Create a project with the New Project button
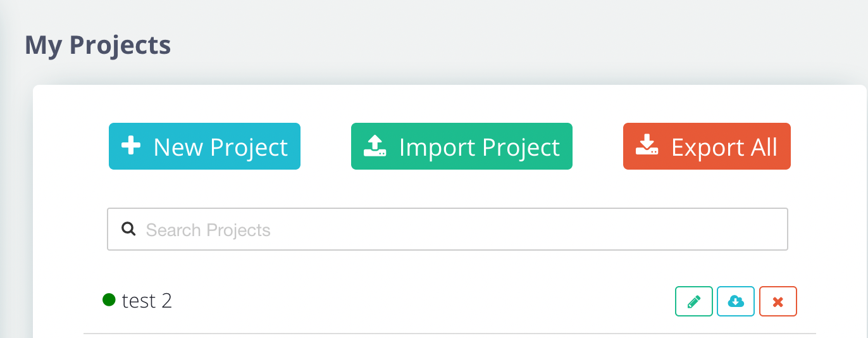This screenshot has height=338, width=868. [204, 146]
